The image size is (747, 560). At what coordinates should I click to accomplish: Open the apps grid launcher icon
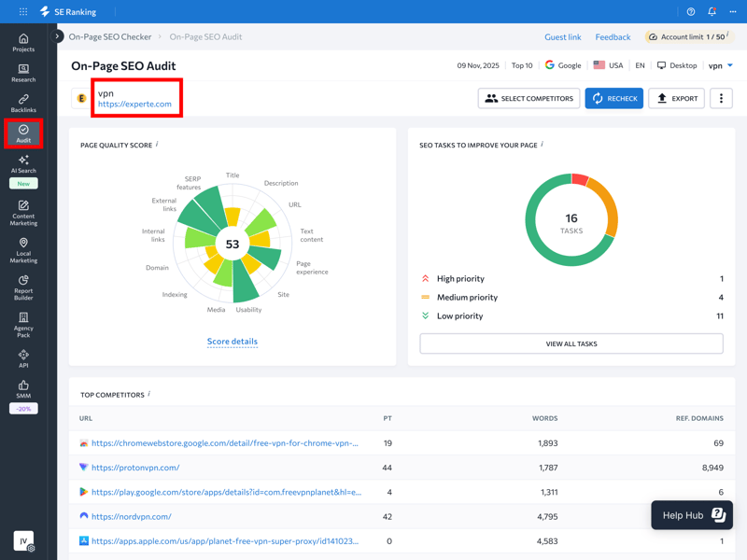[23, 12]
